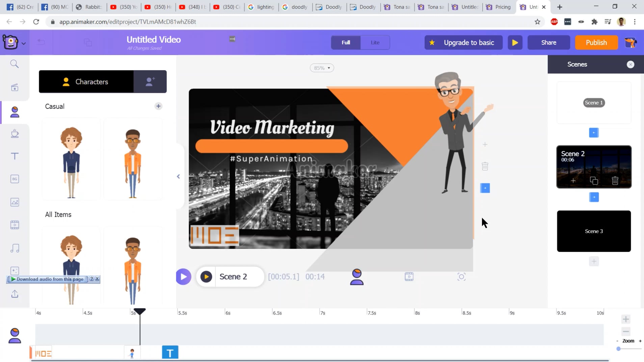Image resolution: width=644 pixels, height=362 pixels.
Task: Open the Effects sidebar icon
Action: tap(15, 271)
